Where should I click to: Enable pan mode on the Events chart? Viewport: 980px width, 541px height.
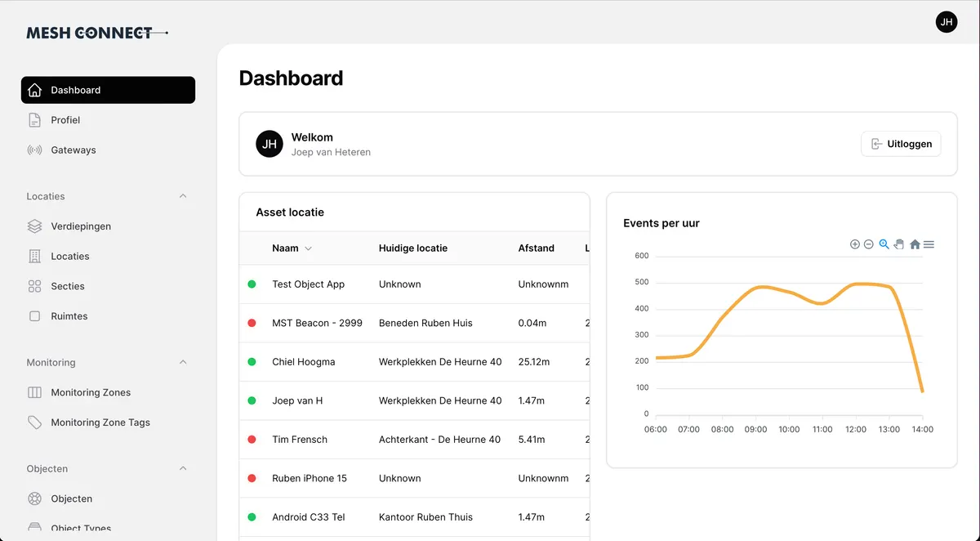coord(899,244)
